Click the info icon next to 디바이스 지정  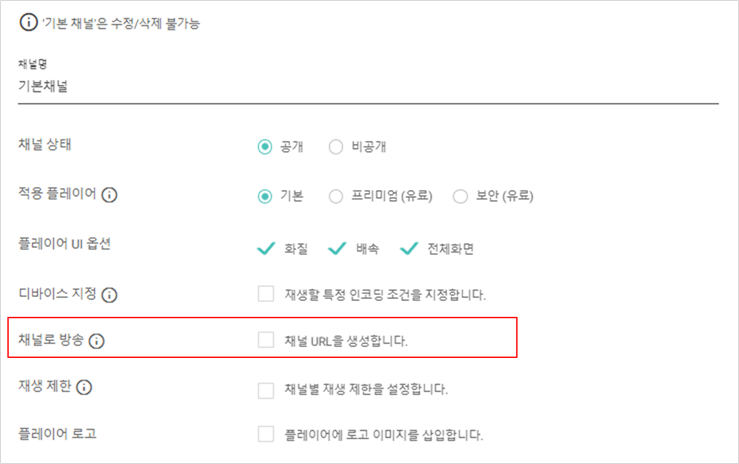pyautogui.click(x=109, y=295)
